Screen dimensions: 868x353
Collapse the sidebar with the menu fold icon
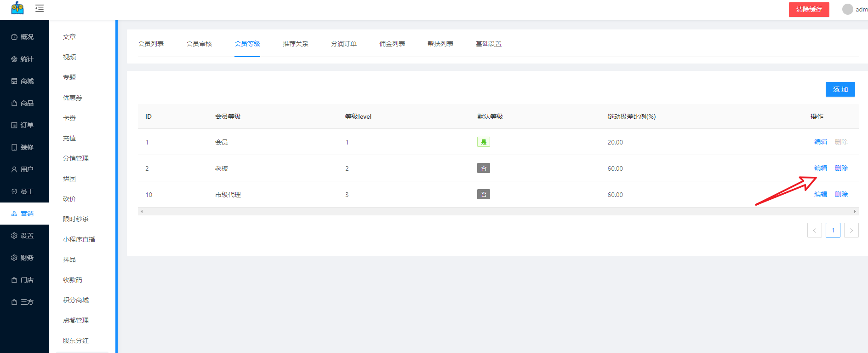(40, 8)
